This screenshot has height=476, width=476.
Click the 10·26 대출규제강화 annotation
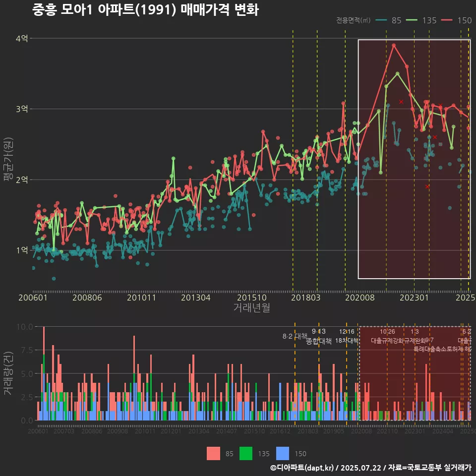point(387,336)
